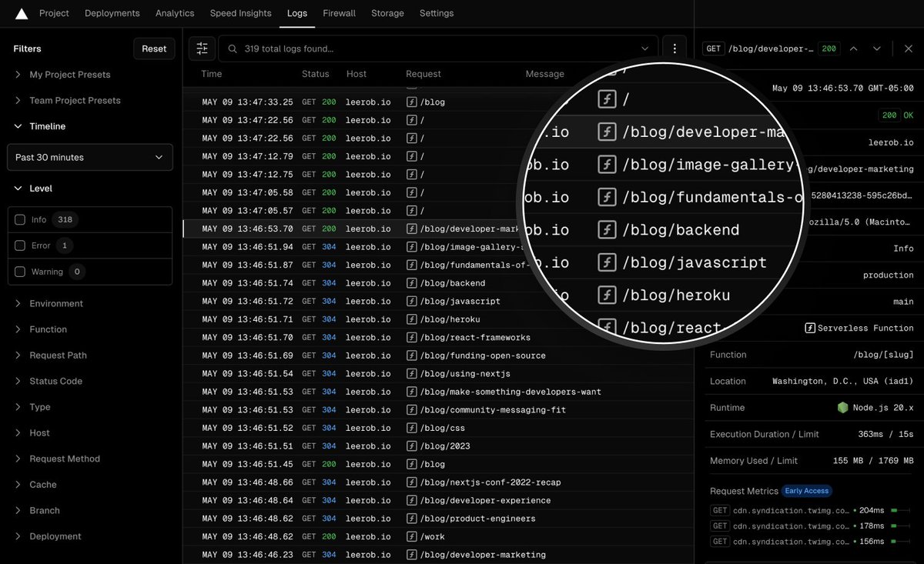Expand the Environment filter

coord(48,303)
